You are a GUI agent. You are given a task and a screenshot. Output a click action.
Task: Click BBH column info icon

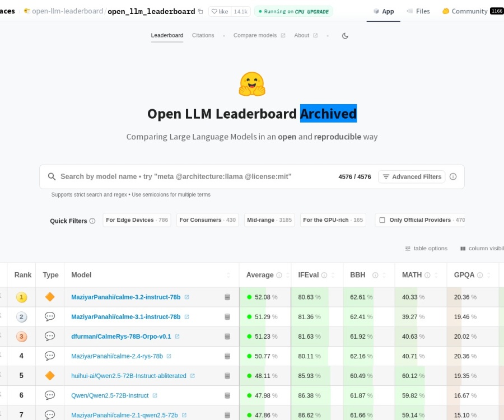pyautogui.click(x=375, y=275)
